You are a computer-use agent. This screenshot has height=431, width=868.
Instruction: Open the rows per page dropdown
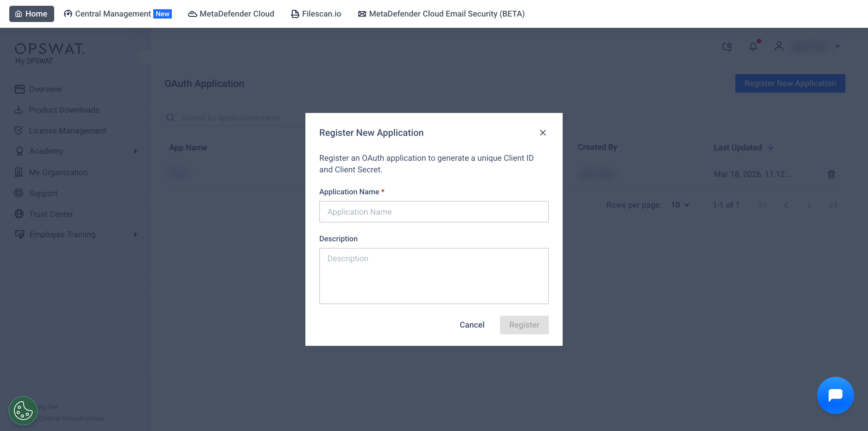[x=680, y=205]
